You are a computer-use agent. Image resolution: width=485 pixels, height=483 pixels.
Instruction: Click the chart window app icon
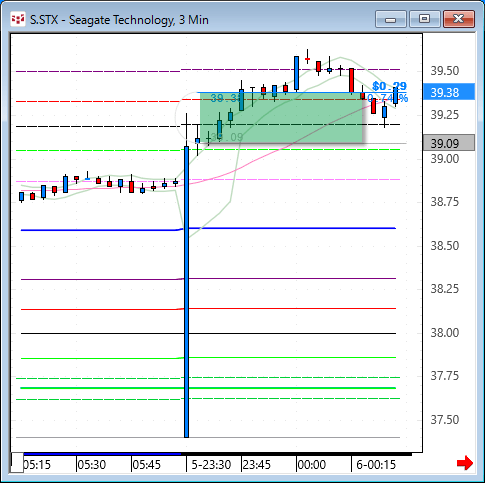point(18,19)
